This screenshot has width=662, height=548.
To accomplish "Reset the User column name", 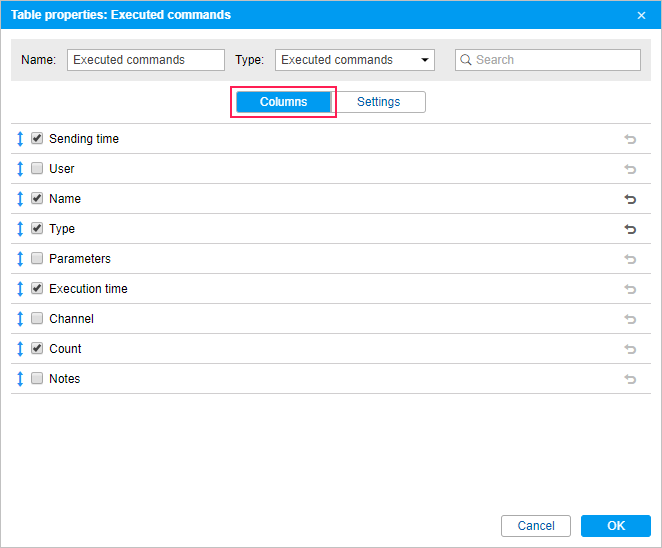I will click(x=630, y=169).
